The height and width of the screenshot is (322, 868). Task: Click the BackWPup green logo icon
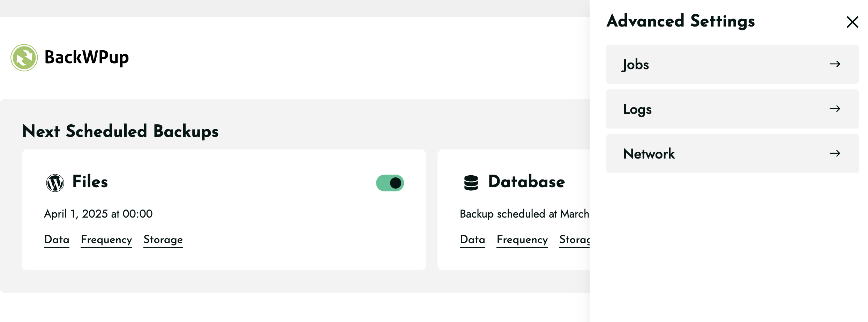pyautogui.click(x=24, y=58)
